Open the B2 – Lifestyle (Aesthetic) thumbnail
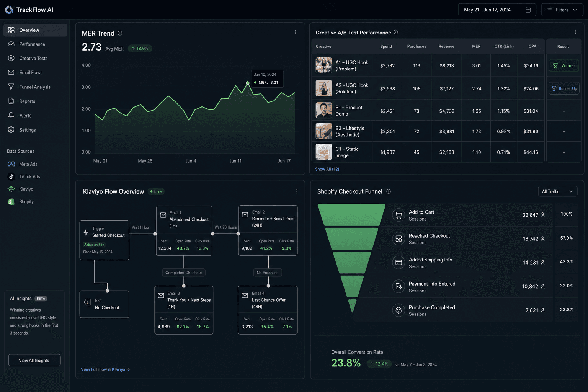 click(324, 131)
